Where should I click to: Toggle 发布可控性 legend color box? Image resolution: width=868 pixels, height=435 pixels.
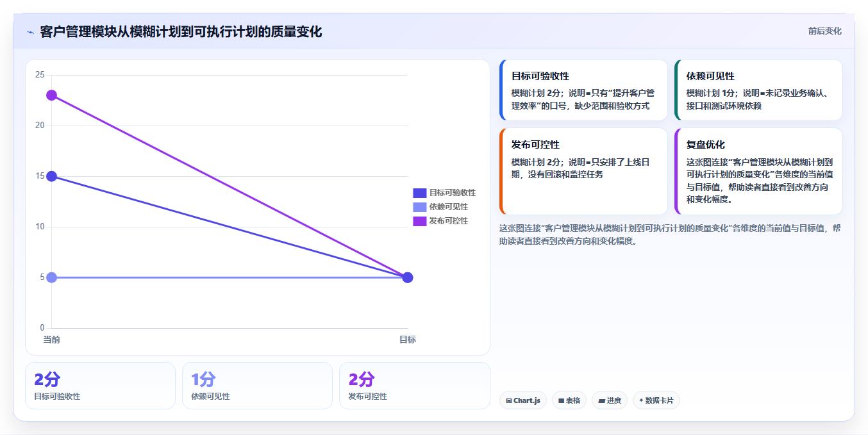point(419,221)
